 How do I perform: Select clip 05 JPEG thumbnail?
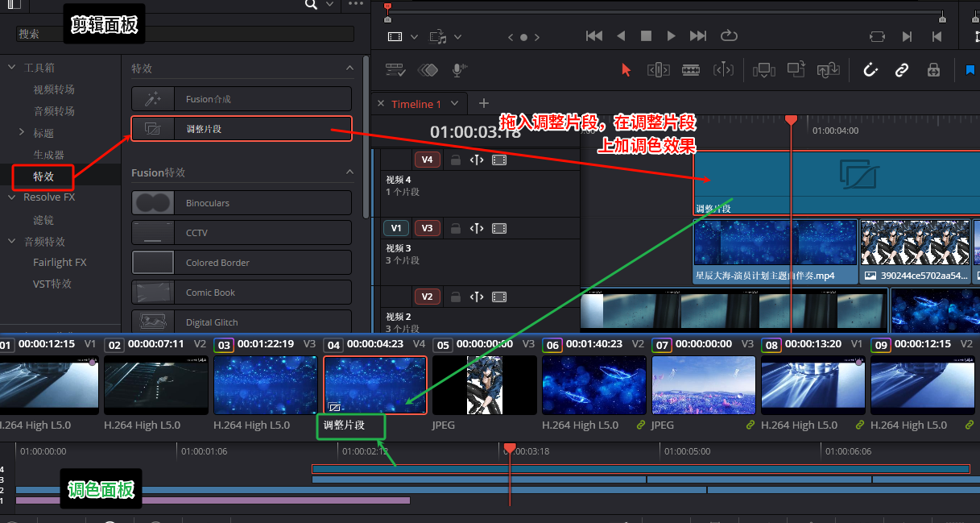(x=485, y=385)
